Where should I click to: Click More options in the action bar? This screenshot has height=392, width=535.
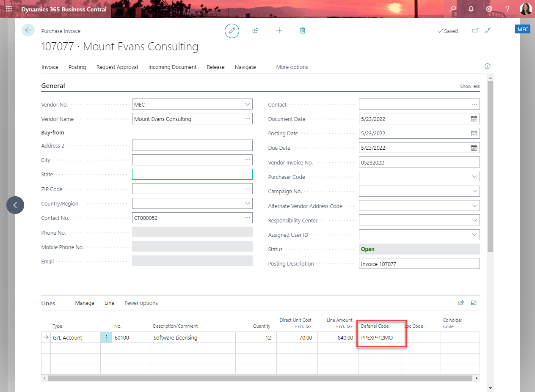pos(292,67)
